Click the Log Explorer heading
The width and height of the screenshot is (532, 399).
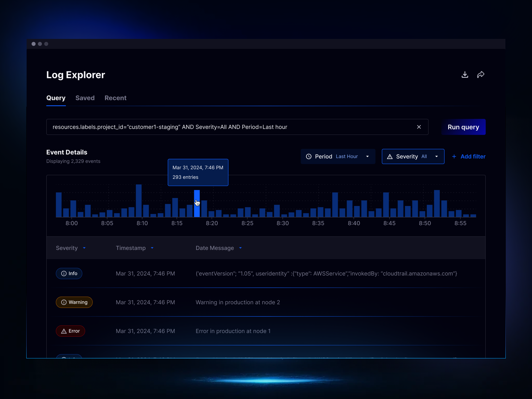pos(75,75)
